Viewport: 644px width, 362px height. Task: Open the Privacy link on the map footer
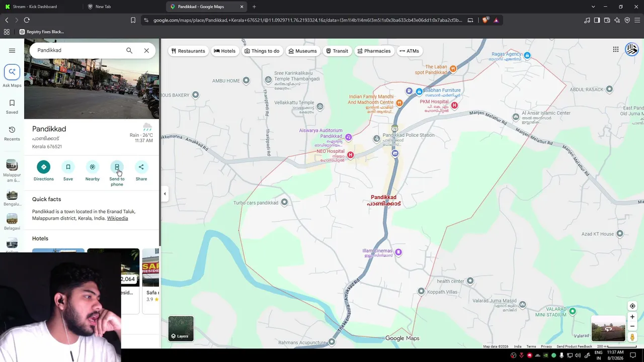(546, 346)
